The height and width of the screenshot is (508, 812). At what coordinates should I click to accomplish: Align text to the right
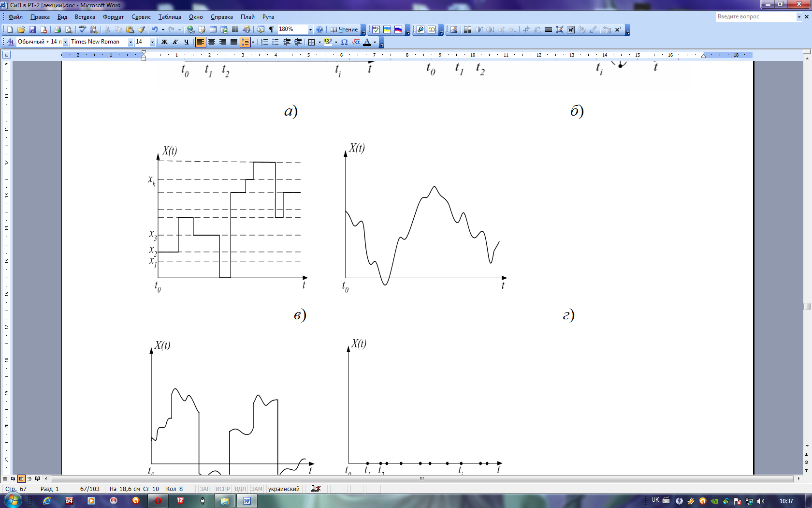click(223, 42)
